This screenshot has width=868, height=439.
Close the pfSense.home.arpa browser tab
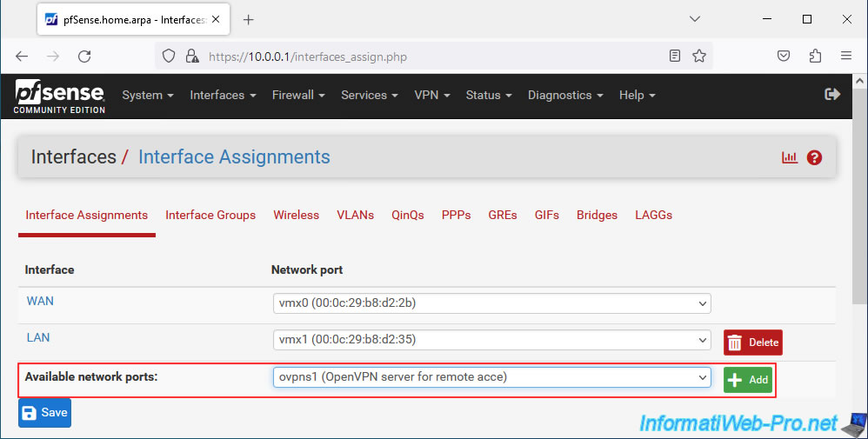216,19
